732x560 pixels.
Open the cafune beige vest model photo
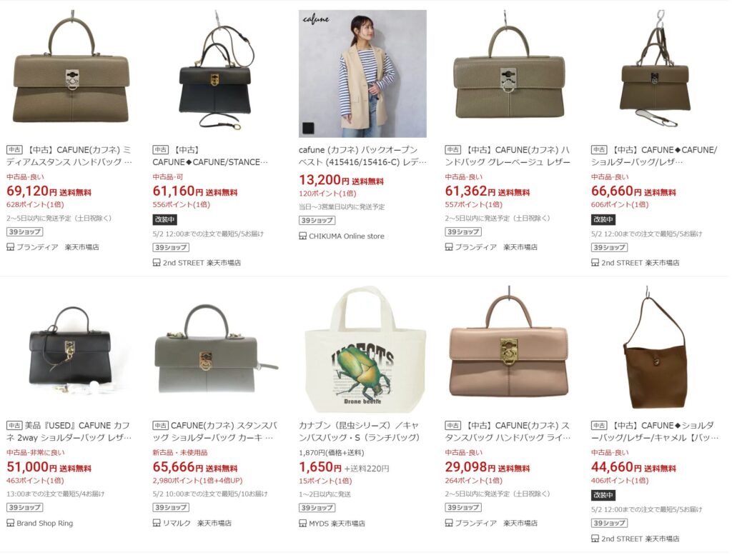(362, 74)
